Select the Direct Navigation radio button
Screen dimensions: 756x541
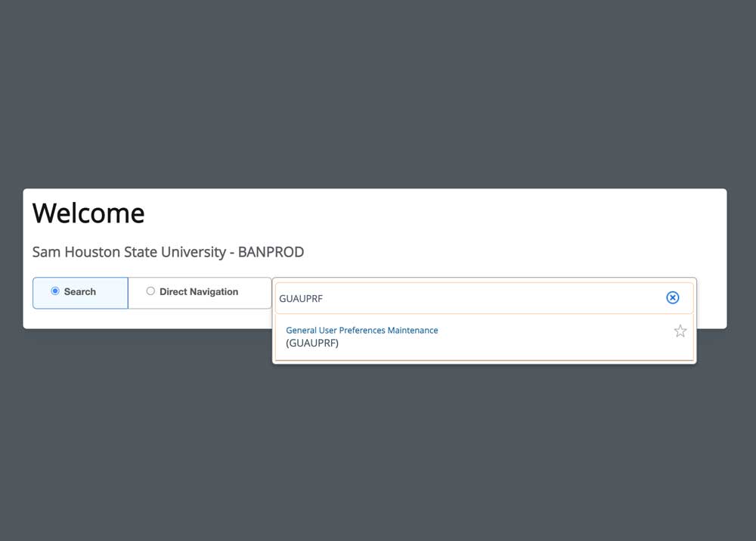coord(150,291)
